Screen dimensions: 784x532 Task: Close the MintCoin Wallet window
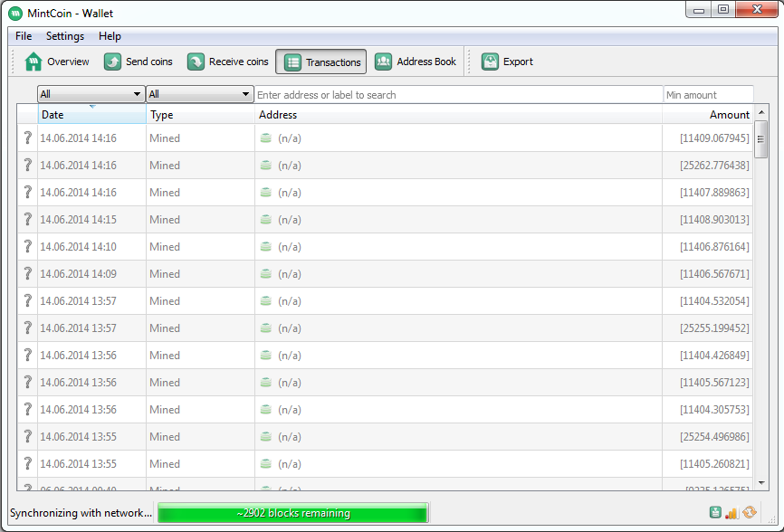click(757, 9)
